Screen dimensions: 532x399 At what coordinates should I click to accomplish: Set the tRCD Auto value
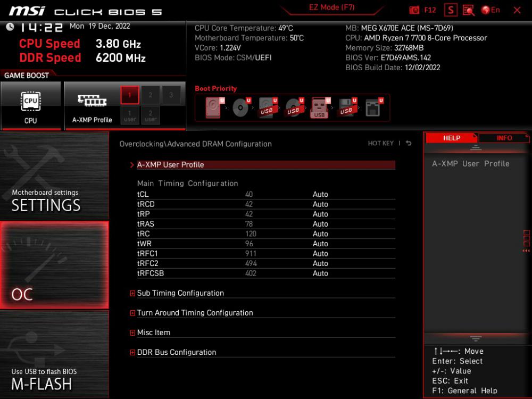(x=320, y=204)
